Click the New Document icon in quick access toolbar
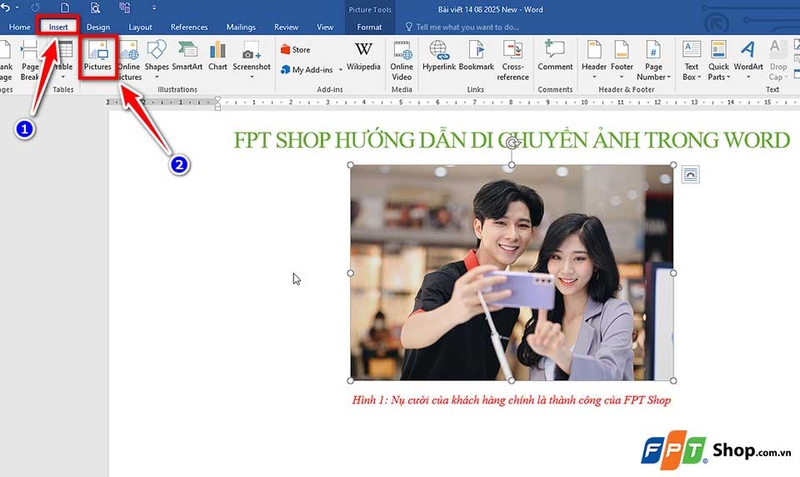 [65, 8]
